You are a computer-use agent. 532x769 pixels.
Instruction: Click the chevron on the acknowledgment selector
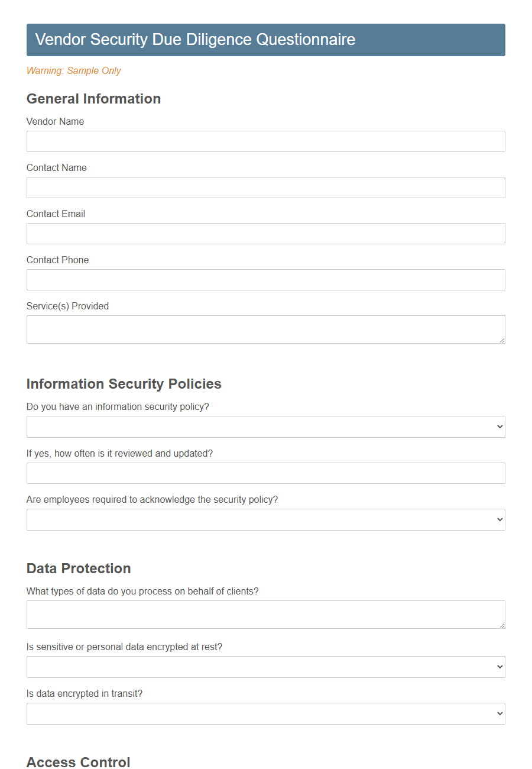(x=499, y=519)
